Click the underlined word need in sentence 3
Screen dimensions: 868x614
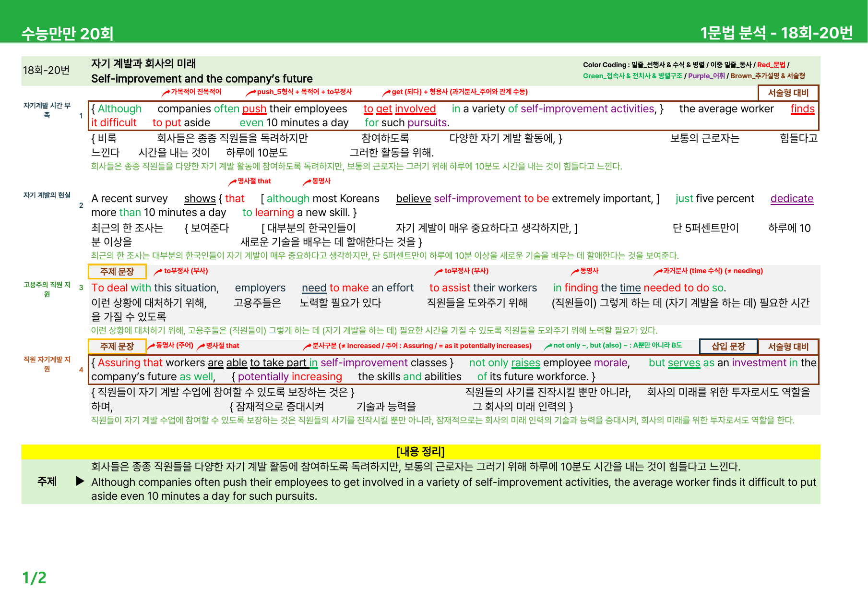pyautogui.click(x=314, y=288)
